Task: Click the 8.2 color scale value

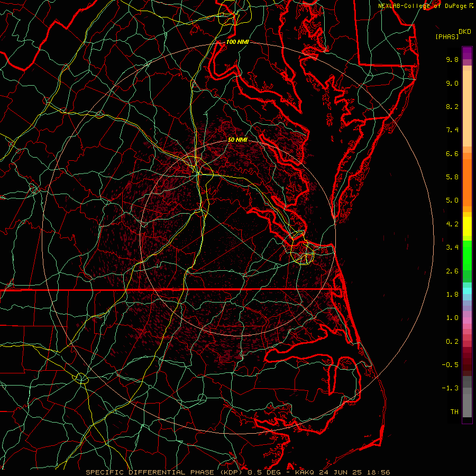Action: [452, 106]
